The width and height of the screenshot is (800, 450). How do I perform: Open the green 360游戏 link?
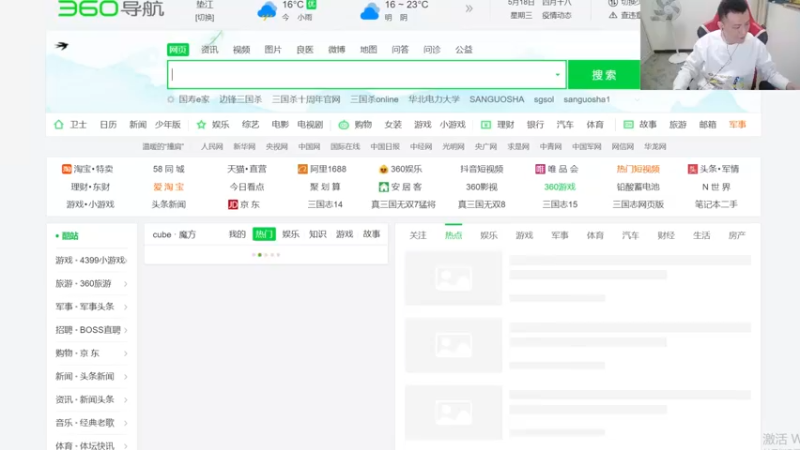tap(560, 187)
